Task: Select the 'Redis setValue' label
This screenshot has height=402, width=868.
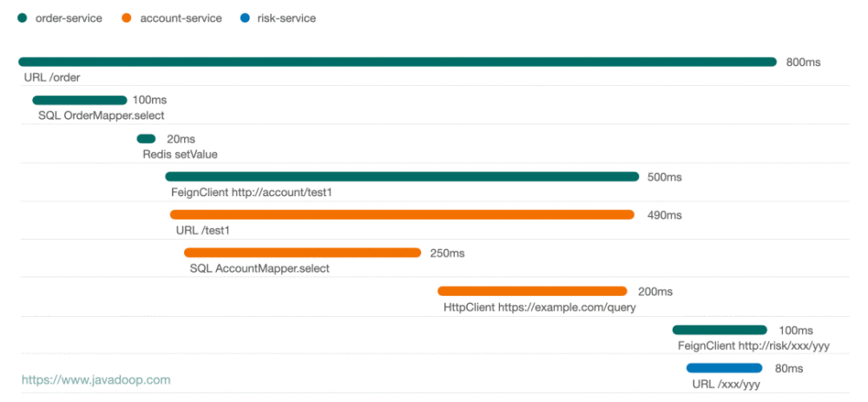Action: 180,155
